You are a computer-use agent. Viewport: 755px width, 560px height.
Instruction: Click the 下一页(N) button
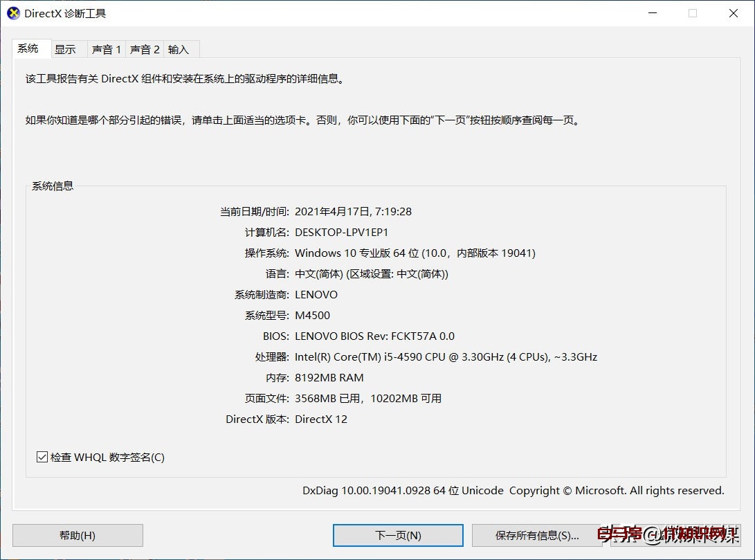[x=398, y=535]
